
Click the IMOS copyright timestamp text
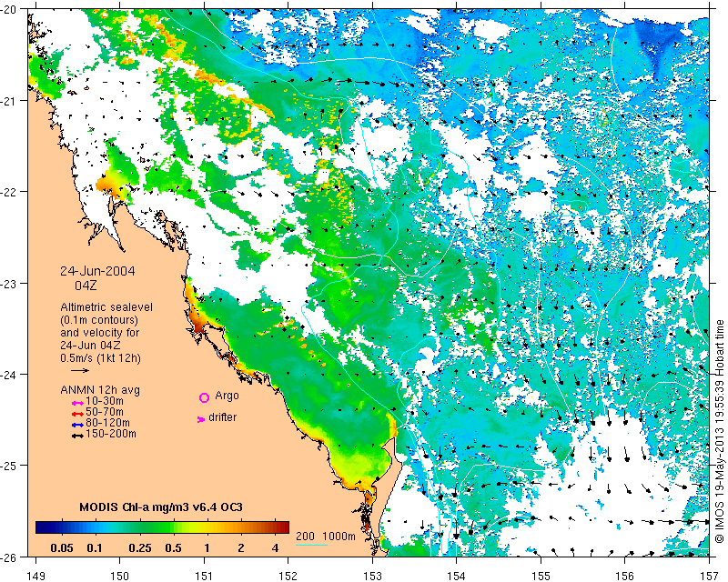(720, 429)
